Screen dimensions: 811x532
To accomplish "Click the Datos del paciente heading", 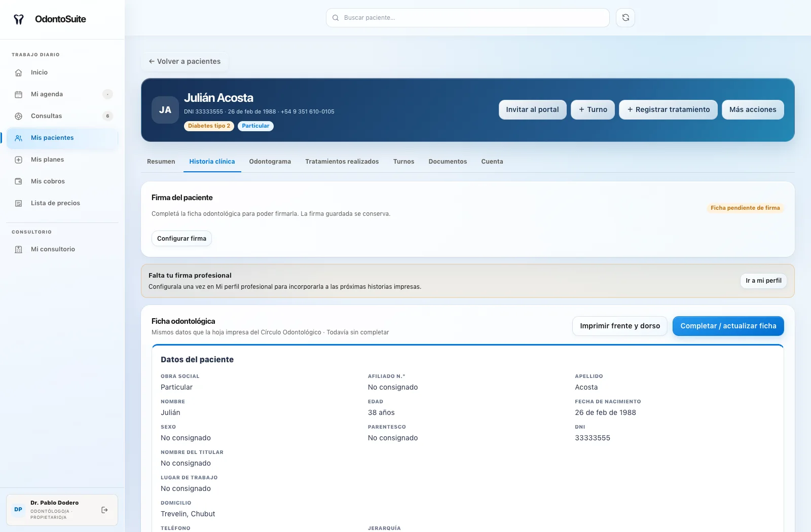I will (197, 360).
